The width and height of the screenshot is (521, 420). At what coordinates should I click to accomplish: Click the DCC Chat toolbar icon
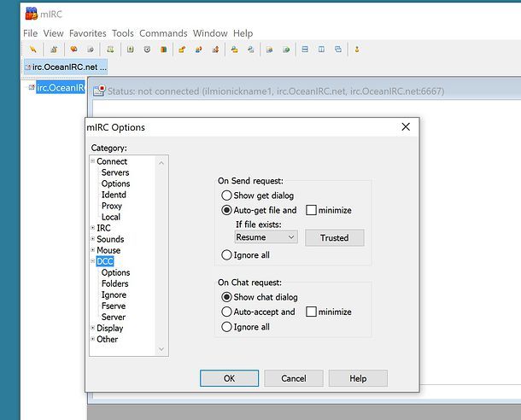(199, 50)
